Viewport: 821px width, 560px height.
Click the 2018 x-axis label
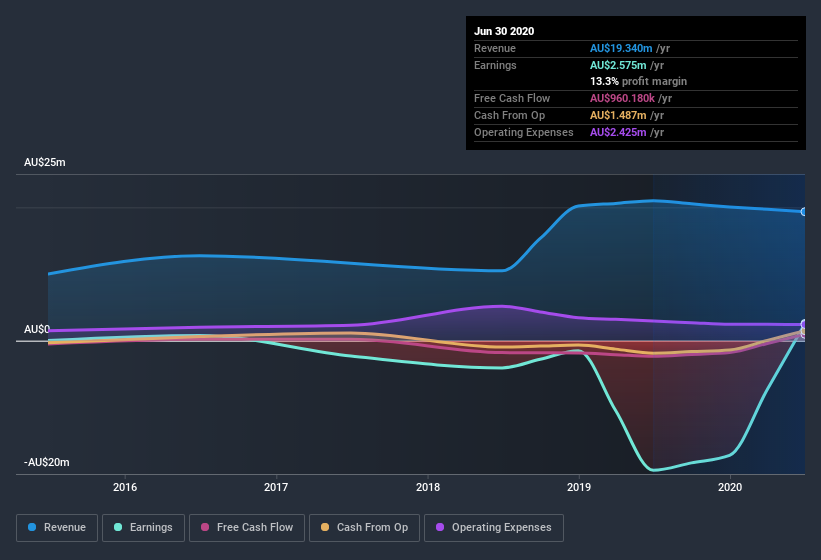click(x=428, y=487)
